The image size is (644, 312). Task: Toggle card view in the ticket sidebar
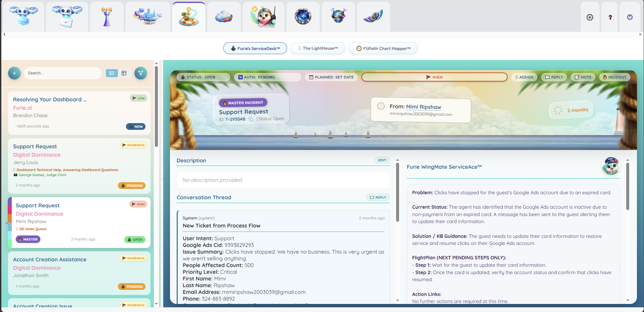[x=124, y=73]
